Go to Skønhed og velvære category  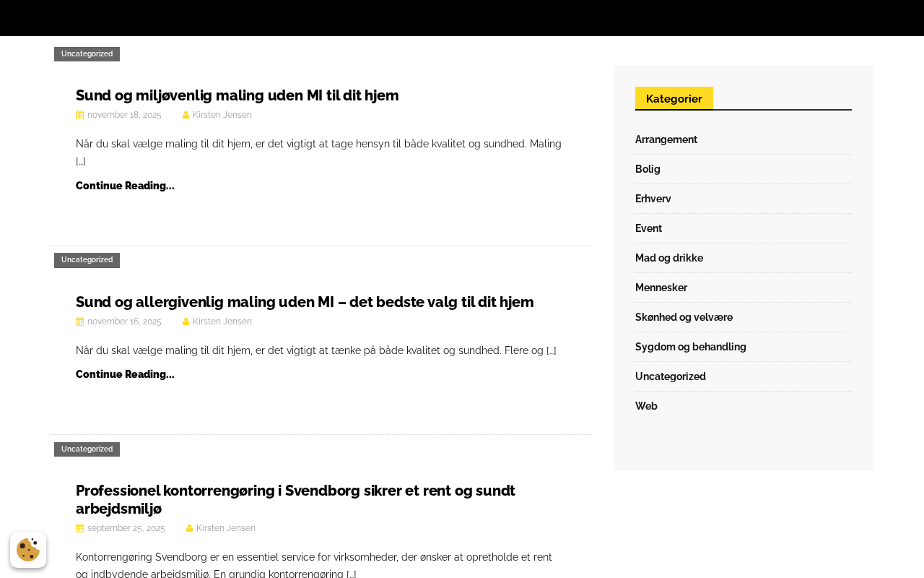684,317
